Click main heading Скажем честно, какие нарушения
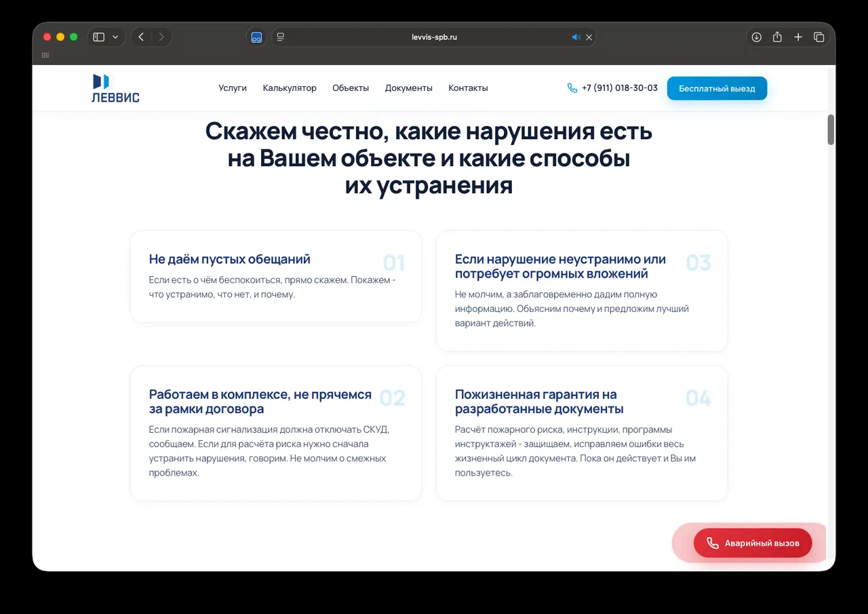 click(x=429, y=157)
